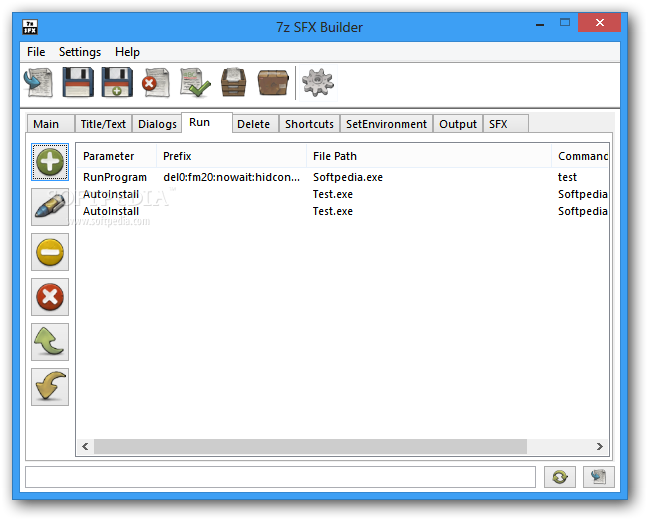Screen dimensions: 648x520
Task: Click the Softpedia.exe file path cell
Action: pyautogui.click(x=348, y=177)
